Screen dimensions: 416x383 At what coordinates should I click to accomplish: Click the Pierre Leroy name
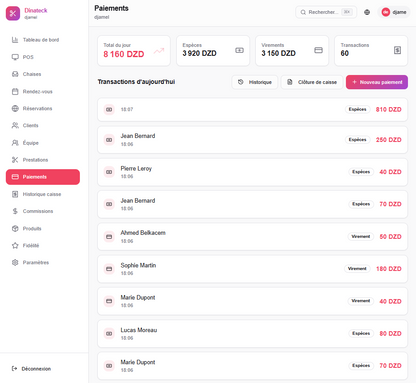[x=136, y=169]
